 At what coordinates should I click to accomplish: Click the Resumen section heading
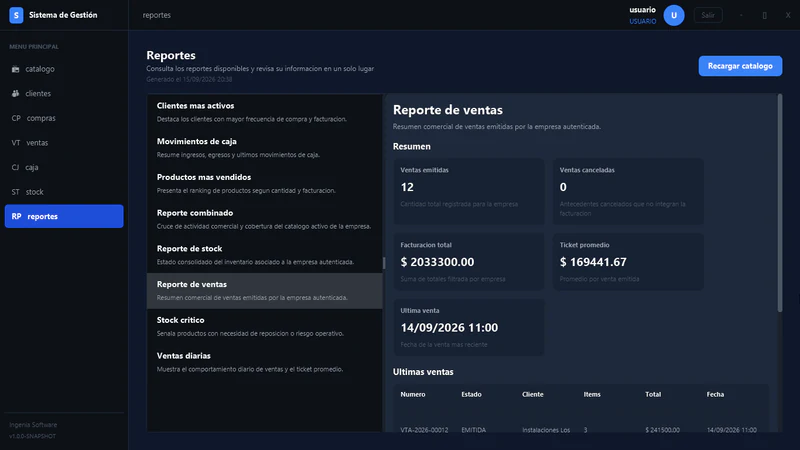pyautogui.click(x=412, y=146)
